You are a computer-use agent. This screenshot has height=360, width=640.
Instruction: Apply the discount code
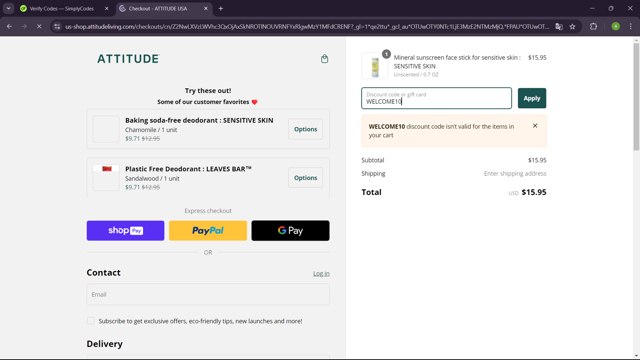tap(532, 98)
